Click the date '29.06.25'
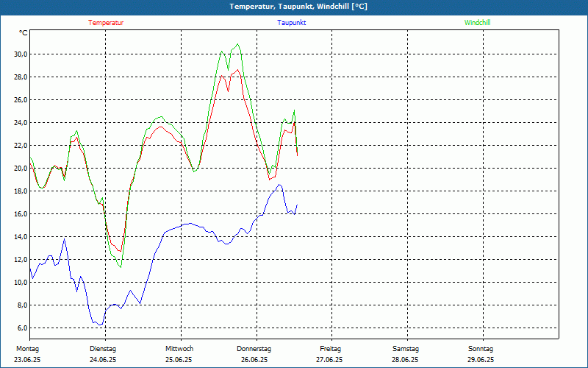 [x=481, y=360]
